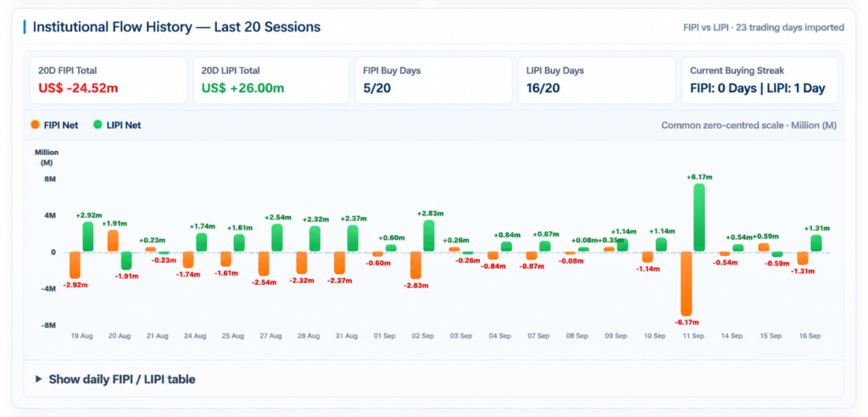Click the 02 Sep date axis label
The height and width of the screenshot is (417, 868).
[x=422, y=336]
